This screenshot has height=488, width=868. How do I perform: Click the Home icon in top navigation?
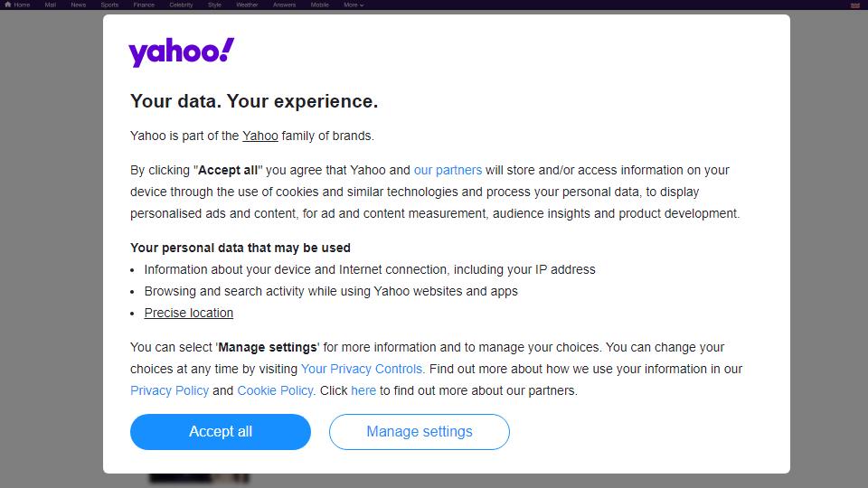click(8, 5)
